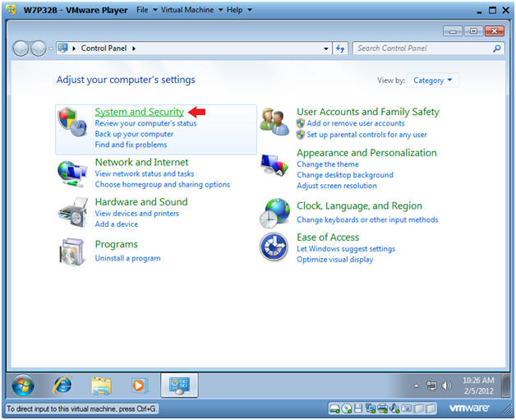Open Windows Media Player from the taskbar
The height and width of the screenshot is (420, 516).
[139, 385]
